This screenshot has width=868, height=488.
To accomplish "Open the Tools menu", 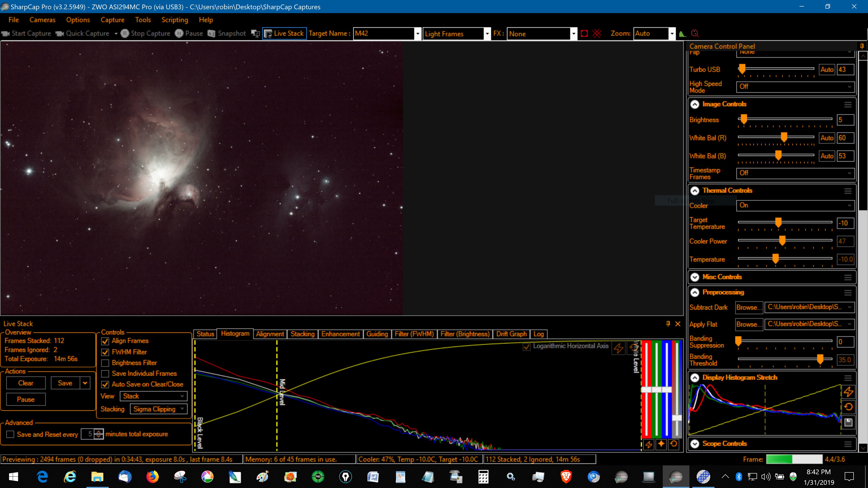I will [x=143, y=20].
